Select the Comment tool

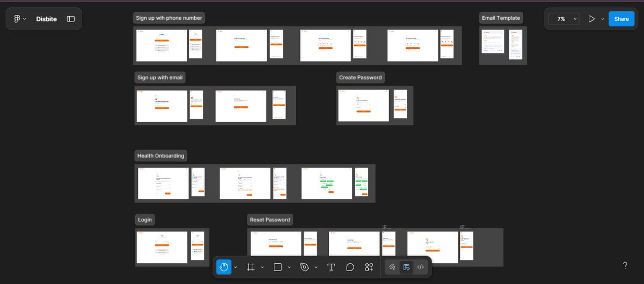350,267
